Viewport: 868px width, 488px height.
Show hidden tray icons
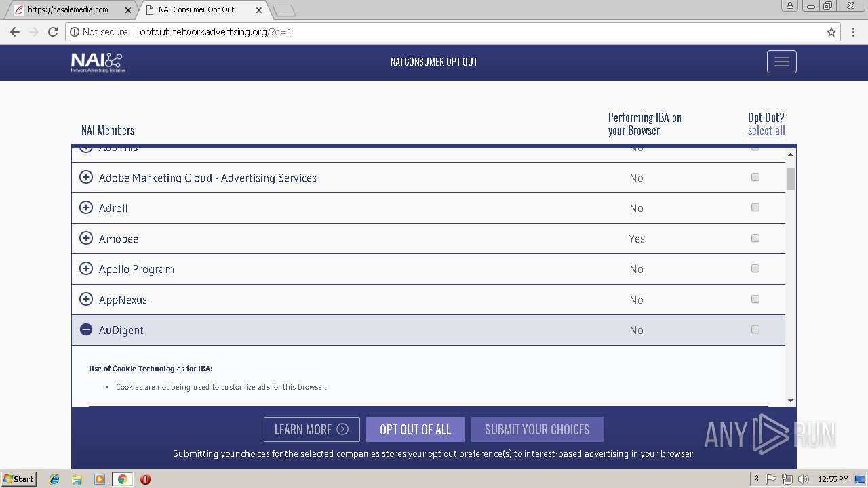click(x=756, y=479)
